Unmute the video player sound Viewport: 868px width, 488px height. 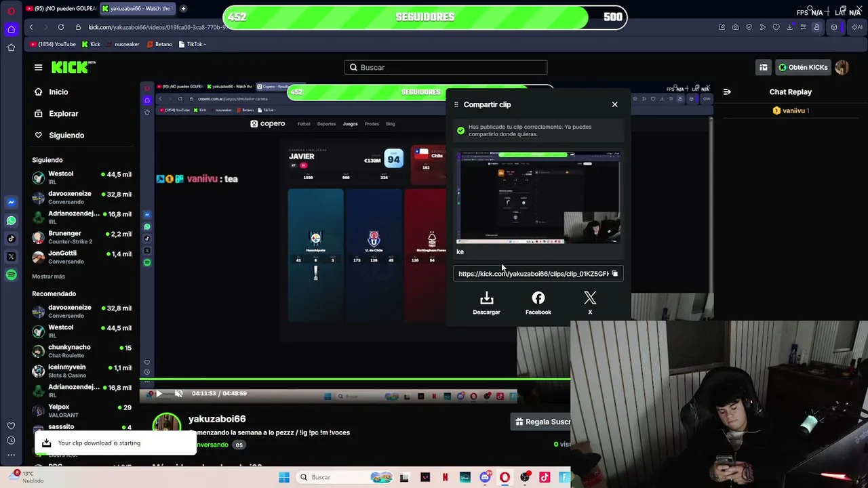point(178,394)
